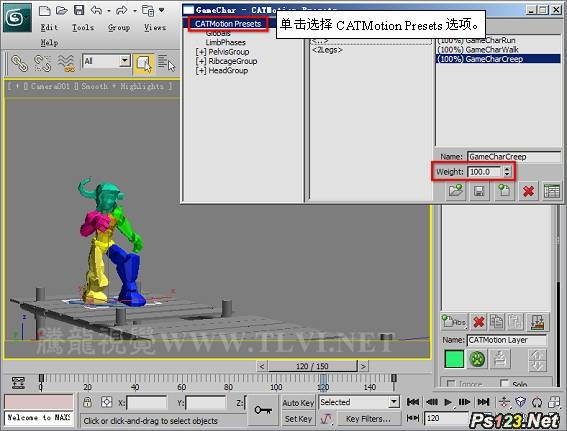
Task: Enable Set Key mode
Action: click(298, 419)
